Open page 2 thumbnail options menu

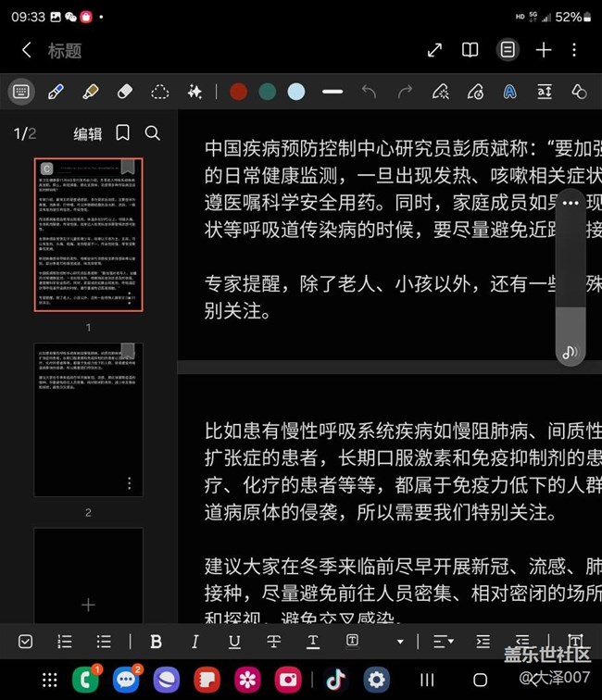129,482
